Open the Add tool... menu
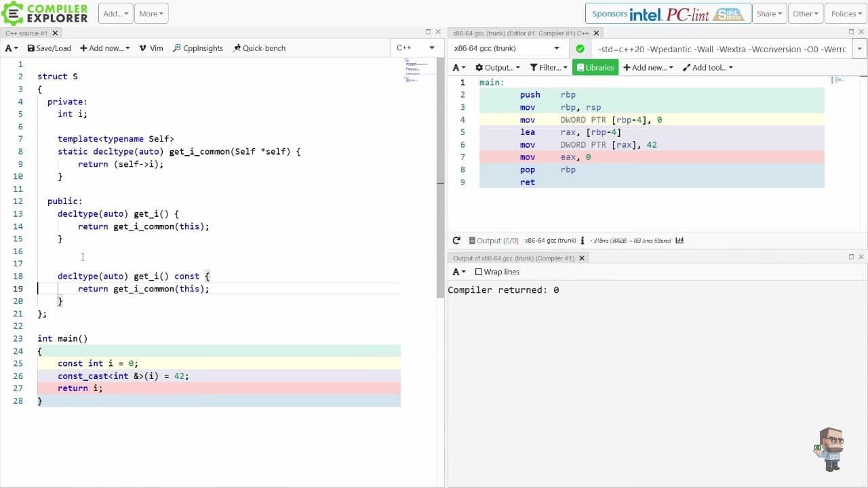Image resolution: width=868 pixels, height=488 pixels. click(708, 68)
